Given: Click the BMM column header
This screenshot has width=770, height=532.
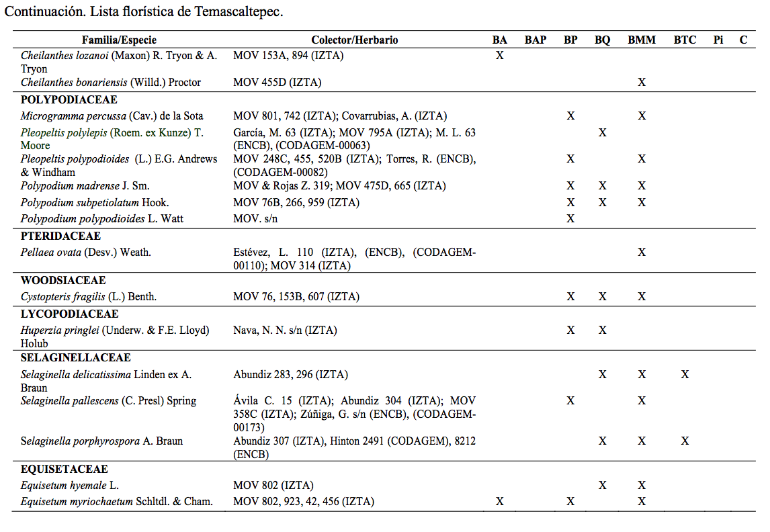Looking at the screenshot, I should (x=642, y=40).
